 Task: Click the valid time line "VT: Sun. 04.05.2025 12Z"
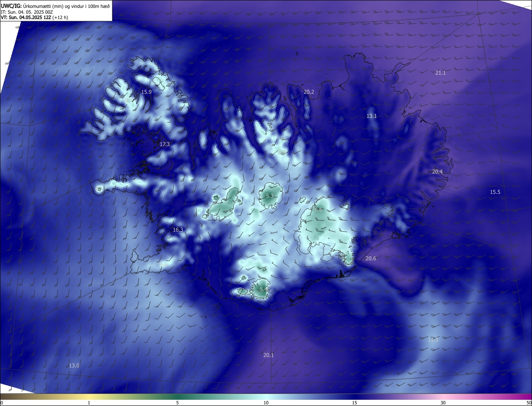point(26,17)
